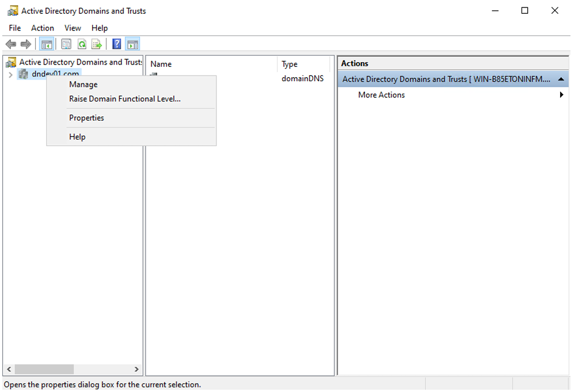Image resolution: width=571 pixels, height=392 pixels.
Task: Click the dndev01.com domain server icon
Action: click(x=24, y=74)
